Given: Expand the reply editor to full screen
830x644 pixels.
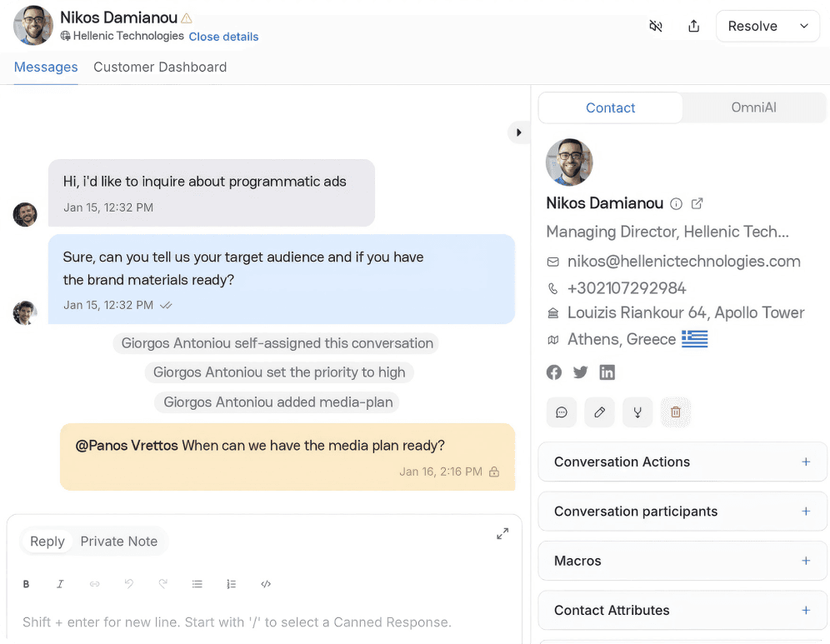Looking at the screenshot, I should tap(502, 533).
